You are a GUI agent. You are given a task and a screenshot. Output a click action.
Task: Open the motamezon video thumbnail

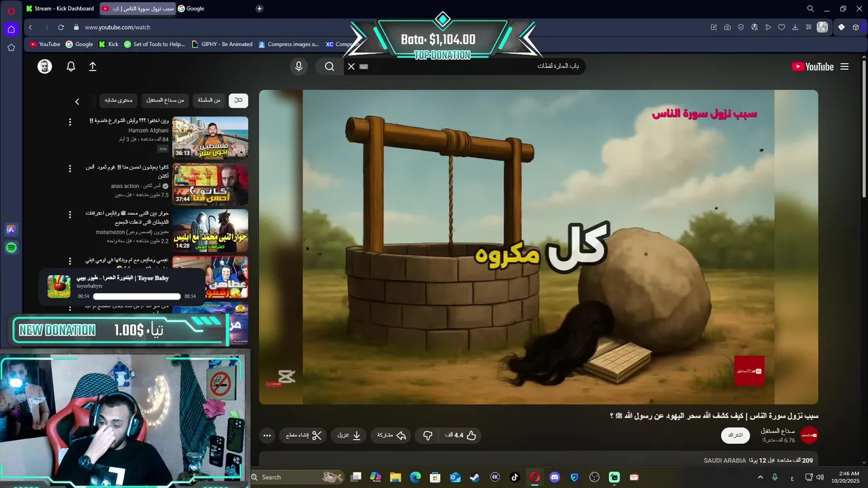210,230
